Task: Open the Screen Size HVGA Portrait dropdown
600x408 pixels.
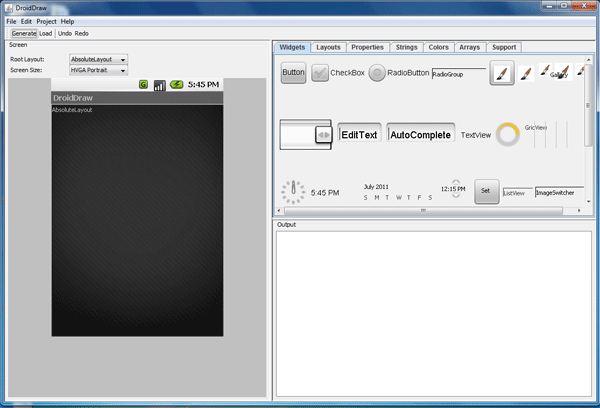Action: click(98, 70)
